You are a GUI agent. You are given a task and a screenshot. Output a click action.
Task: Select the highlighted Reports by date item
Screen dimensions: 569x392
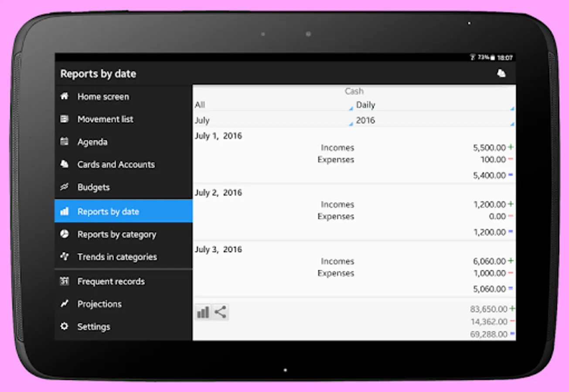[x=123, y=211]
